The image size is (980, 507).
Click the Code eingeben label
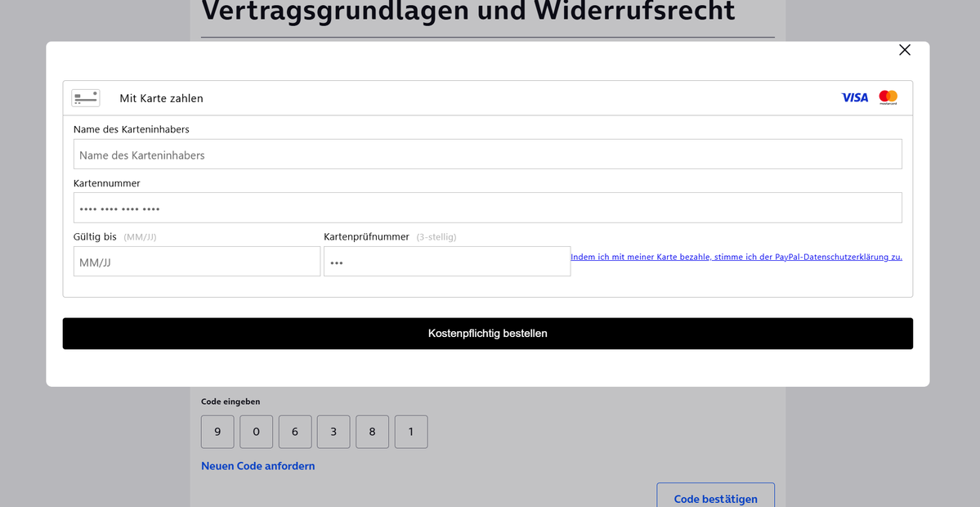[x=230, y=402]
